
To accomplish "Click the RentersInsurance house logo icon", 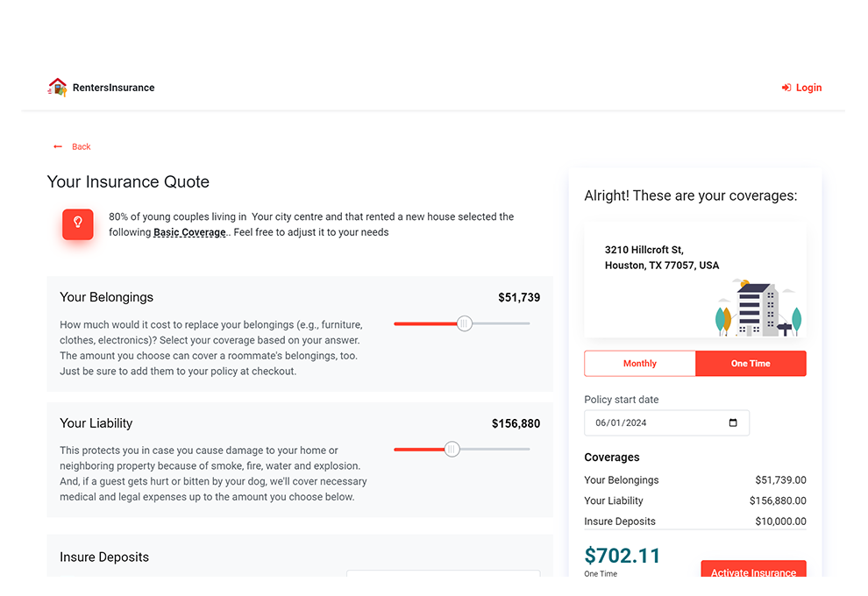I will coord(57,87).
